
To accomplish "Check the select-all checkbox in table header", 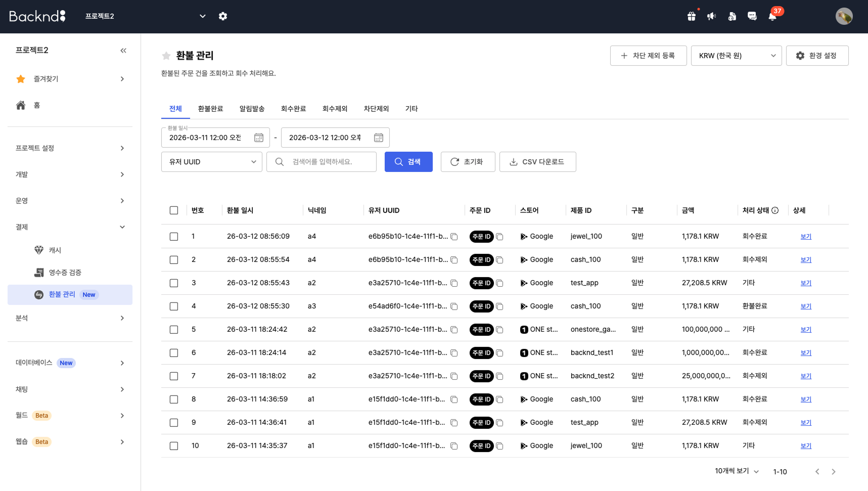I will click(174, 210).
